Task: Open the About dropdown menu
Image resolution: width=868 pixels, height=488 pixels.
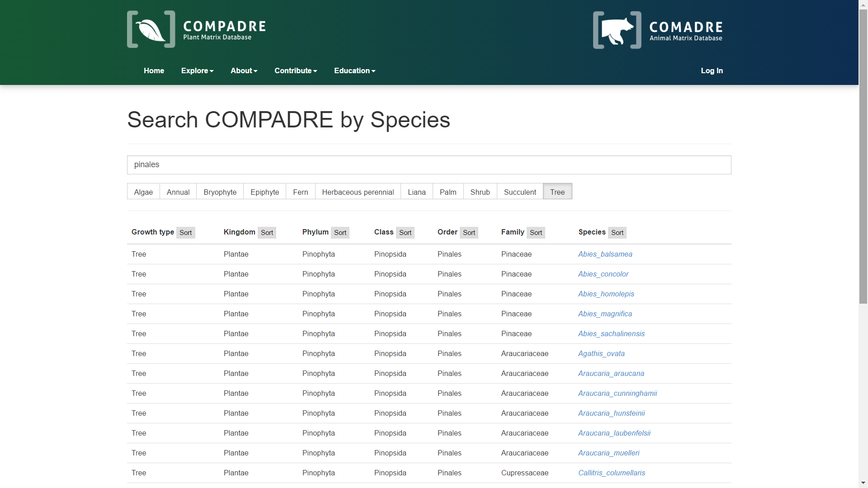Action: [244, 70]
